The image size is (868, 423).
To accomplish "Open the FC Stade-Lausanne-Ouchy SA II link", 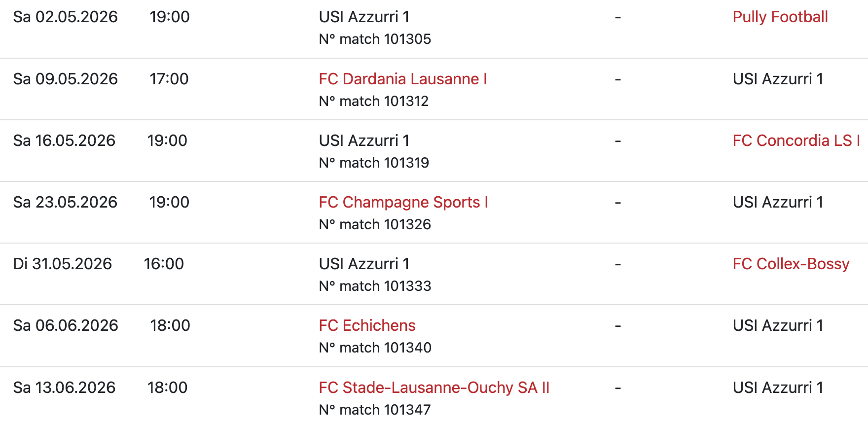I will point(434,388).
